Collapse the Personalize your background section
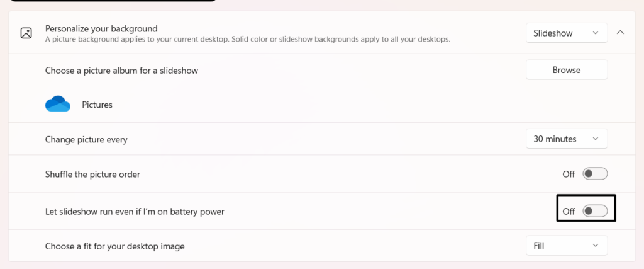This screenshot has height=269, width=644. pyautogui.click(x=620, y=33)
